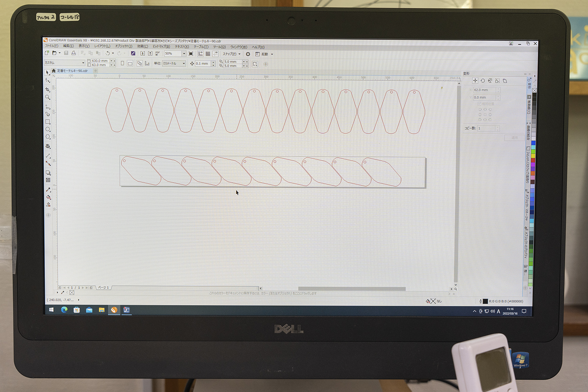This screenshot has height=392, width=588.
Task: Open the オブジェクト(J) menu
Action: 123,46
